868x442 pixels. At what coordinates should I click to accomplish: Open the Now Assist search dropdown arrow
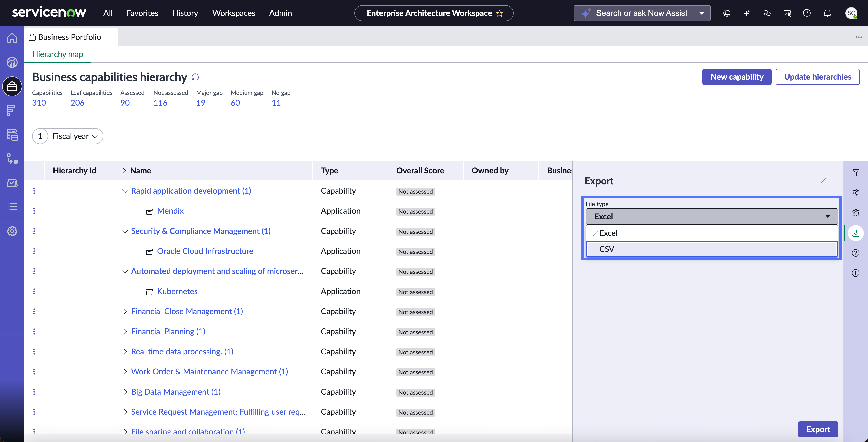click(701, 13)
